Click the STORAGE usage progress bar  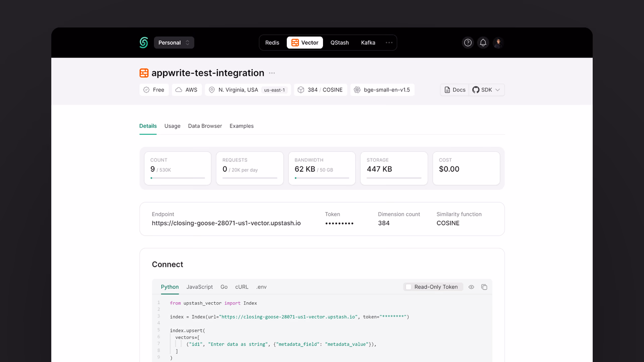point(394,178)
